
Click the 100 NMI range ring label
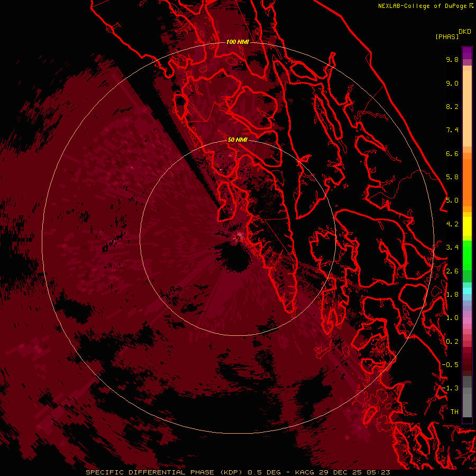coord(237,42)
